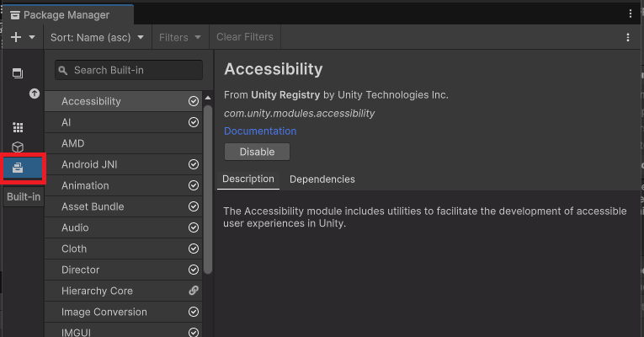
Task: Select the cube My Assets sidebar icon
Action: [x=18, y=147]
